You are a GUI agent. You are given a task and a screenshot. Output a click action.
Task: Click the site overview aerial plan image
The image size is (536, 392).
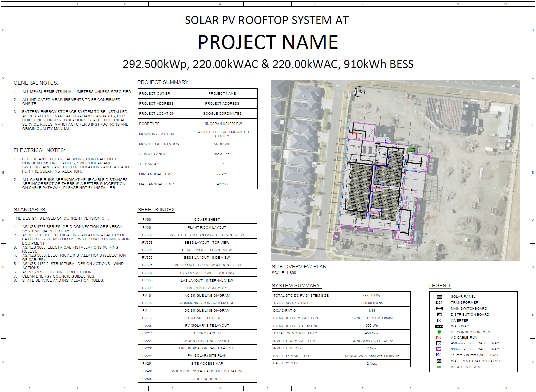click(395, 170)
